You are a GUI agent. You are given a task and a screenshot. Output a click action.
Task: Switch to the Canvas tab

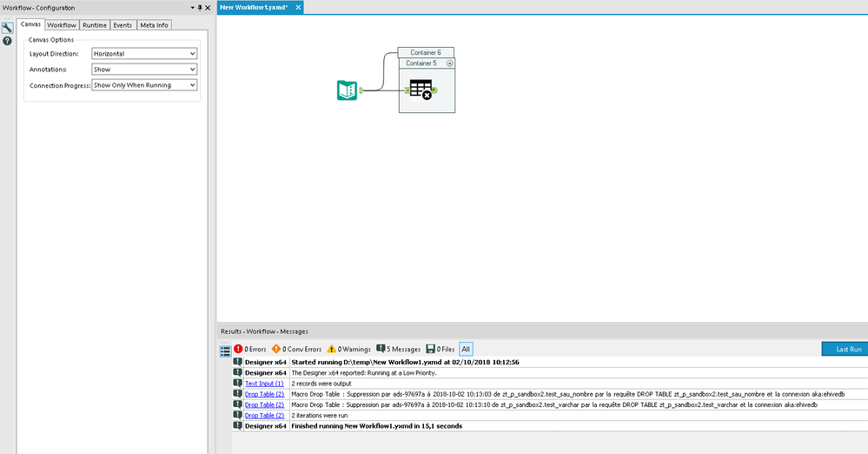point(31,24)
